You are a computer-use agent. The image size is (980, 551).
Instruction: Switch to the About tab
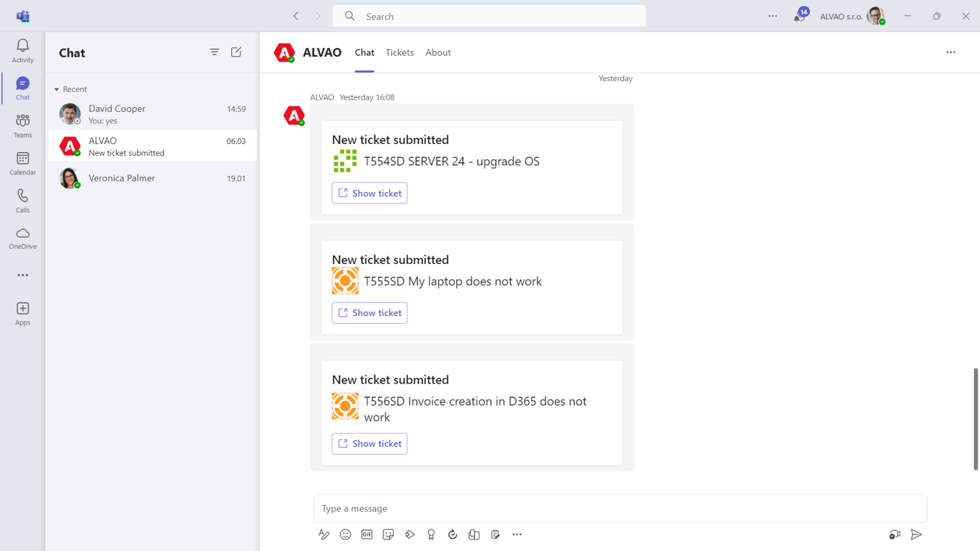(438, 53)
